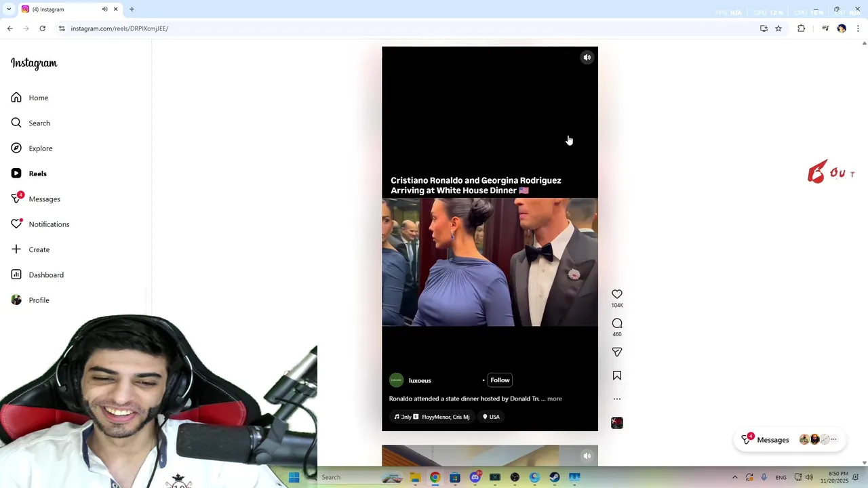
Task: Follow the luxoeus account
Action: point(500,380)
